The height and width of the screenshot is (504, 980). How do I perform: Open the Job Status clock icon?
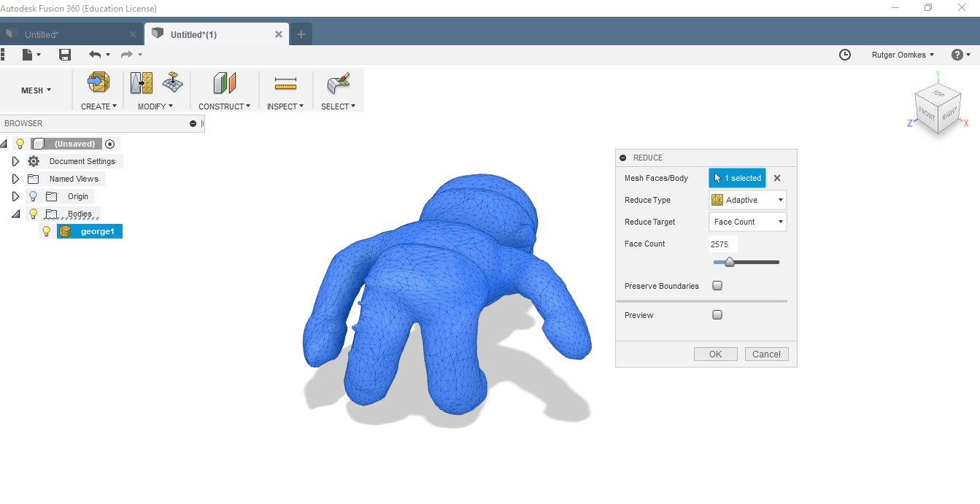pyautogui.click(x=845, y=55)
